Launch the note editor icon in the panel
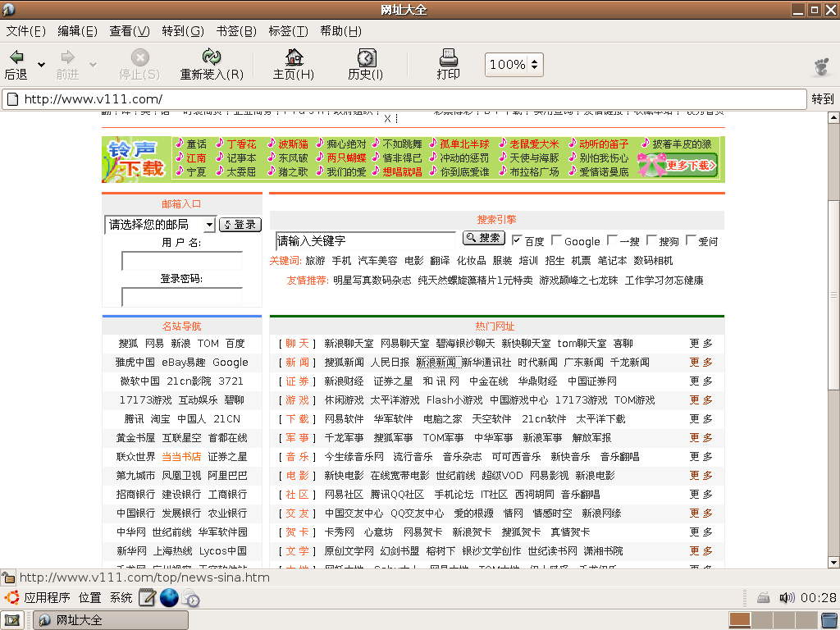Screen dimensions: 840x630 (147, 597)
